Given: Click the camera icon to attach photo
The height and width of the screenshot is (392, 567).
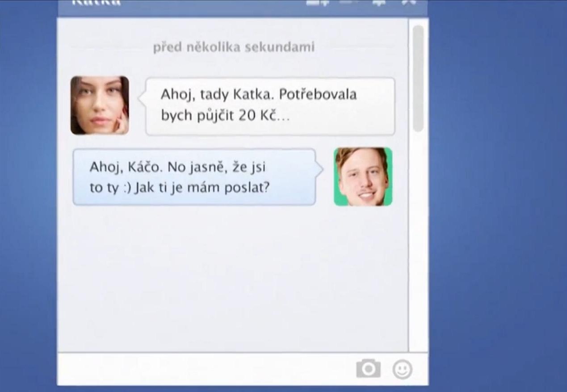Looking at the screenshot, I should coord(368,369).
